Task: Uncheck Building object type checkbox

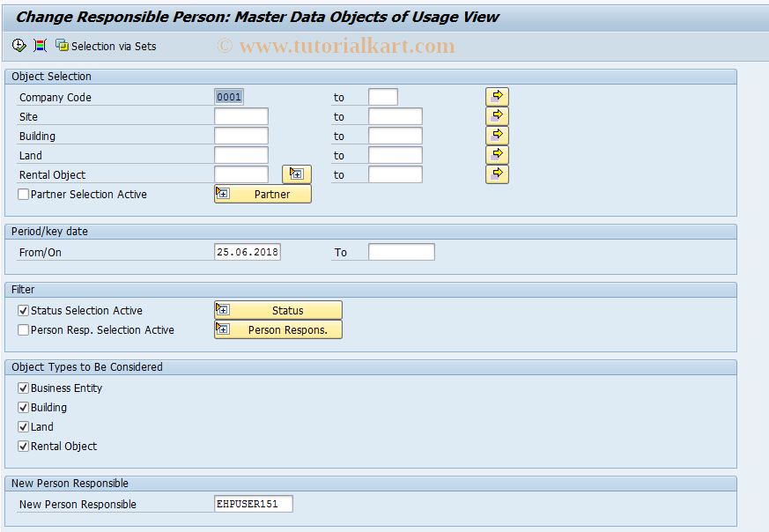Action: tap(23, 408)
